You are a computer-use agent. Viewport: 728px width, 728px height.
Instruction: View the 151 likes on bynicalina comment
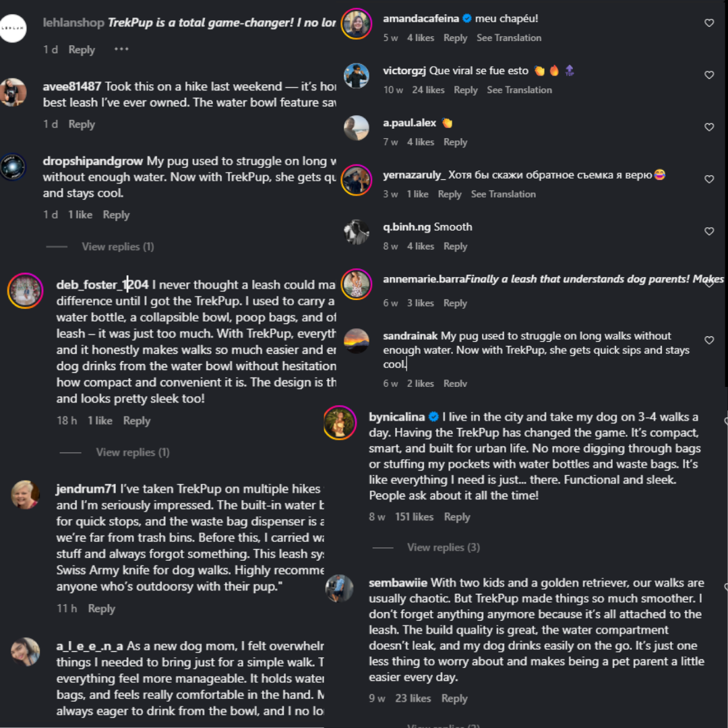(x=414, y=517)
